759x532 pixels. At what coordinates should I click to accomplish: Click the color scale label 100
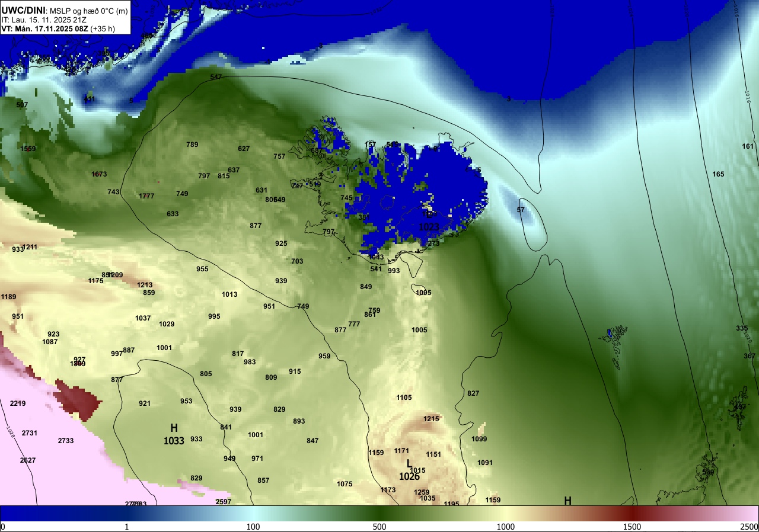pos(253,527)
